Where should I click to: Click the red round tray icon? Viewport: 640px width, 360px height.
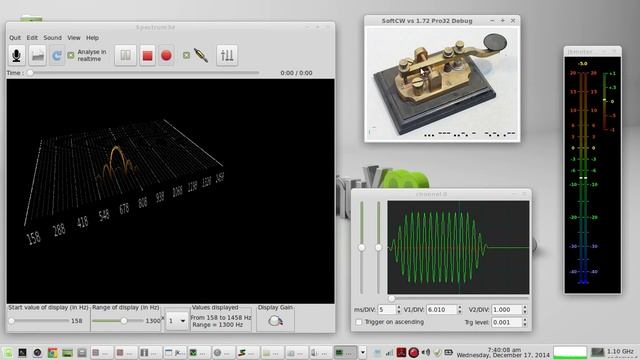[x=413, y=352]
